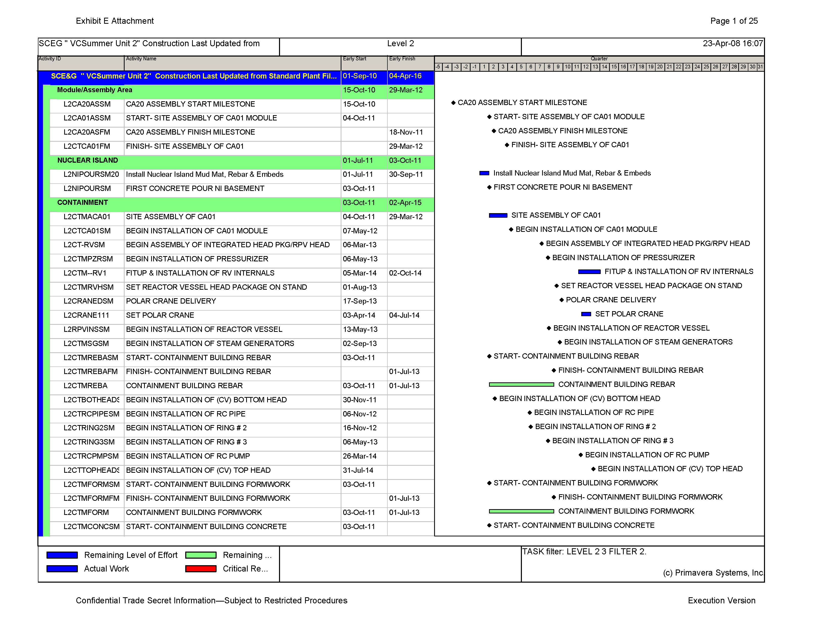This screenshot has width=834, height=644.
Task: Click early start date 31-Jul-14
Action: click(x=358, y=470)
